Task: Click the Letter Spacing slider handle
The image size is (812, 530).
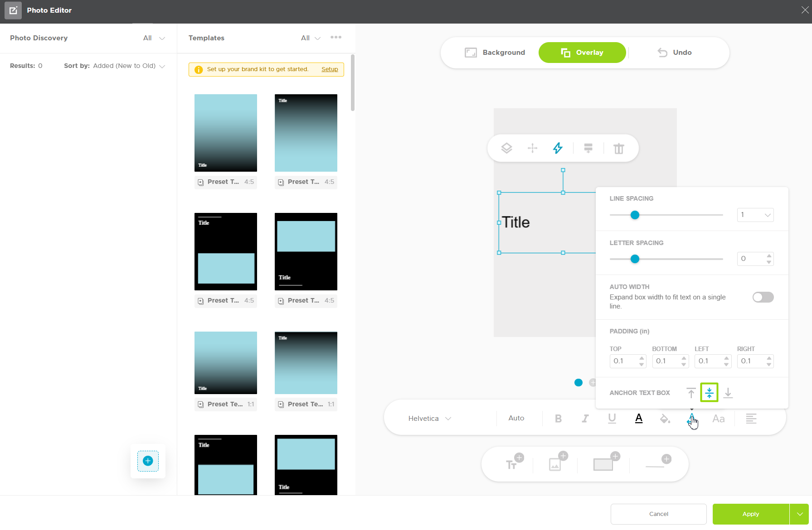Action: (635, 259)
